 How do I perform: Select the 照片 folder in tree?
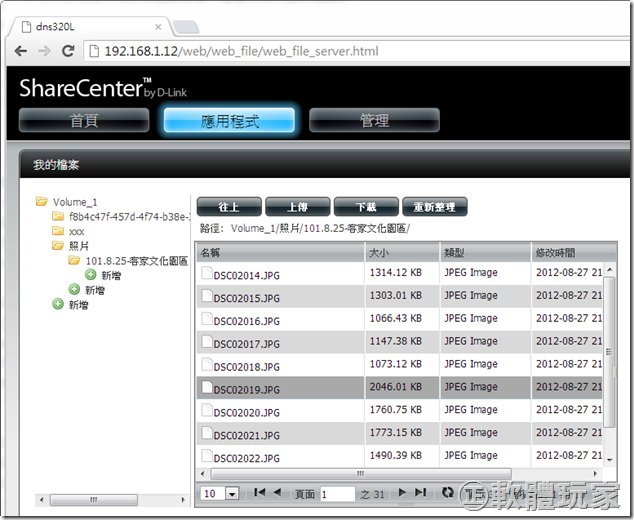(x=78, y=246)
